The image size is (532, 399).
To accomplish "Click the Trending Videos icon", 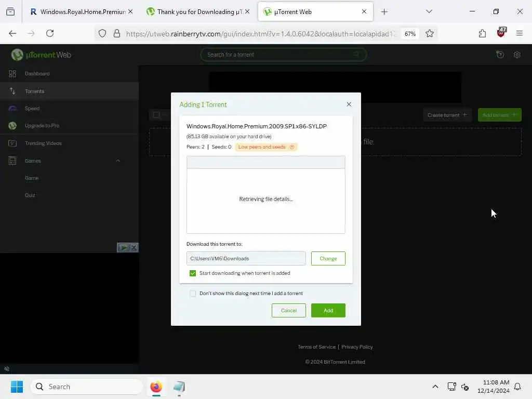I will click(x=12, y=143).
